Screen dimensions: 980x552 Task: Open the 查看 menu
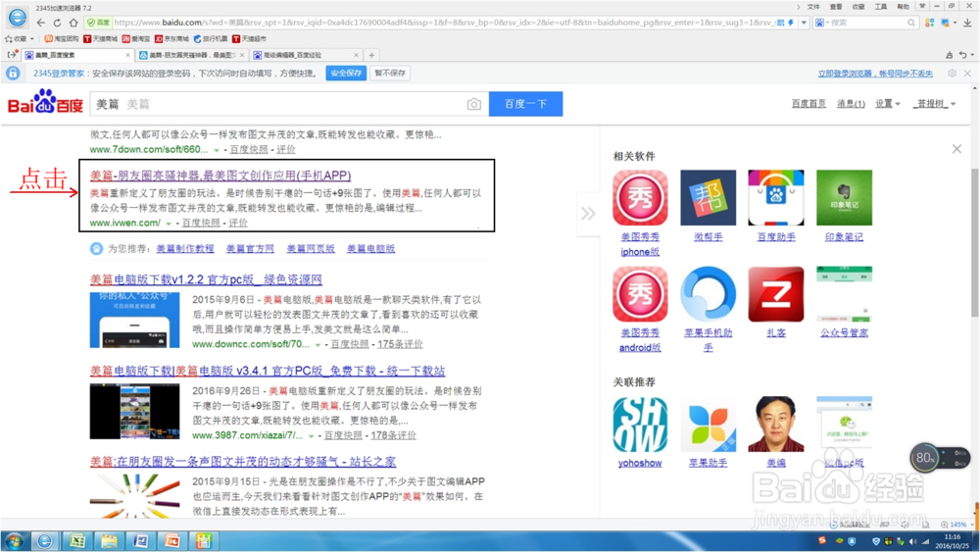point(836,7)
